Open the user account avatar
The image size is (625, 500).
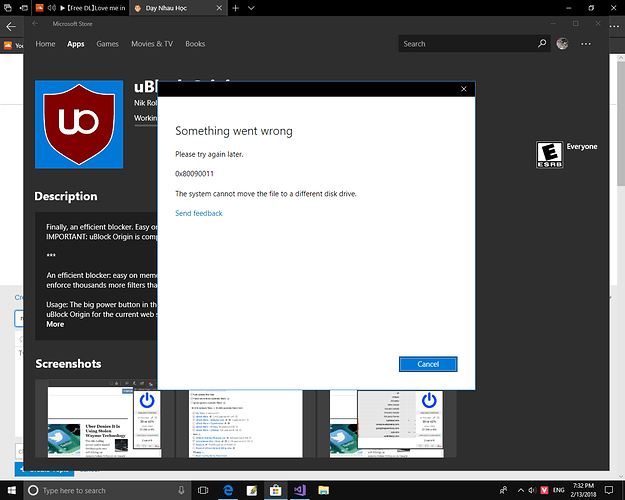pos(562,43)
